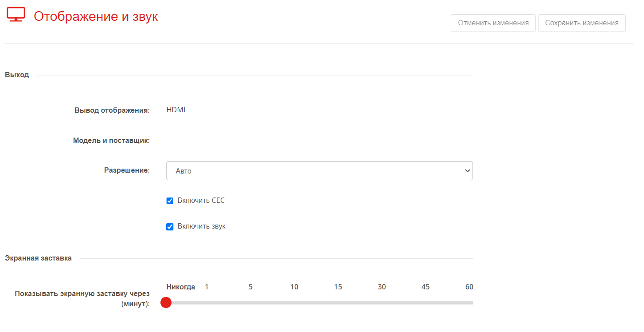Set the screensaver slider to the 1 minute mark

207,287
